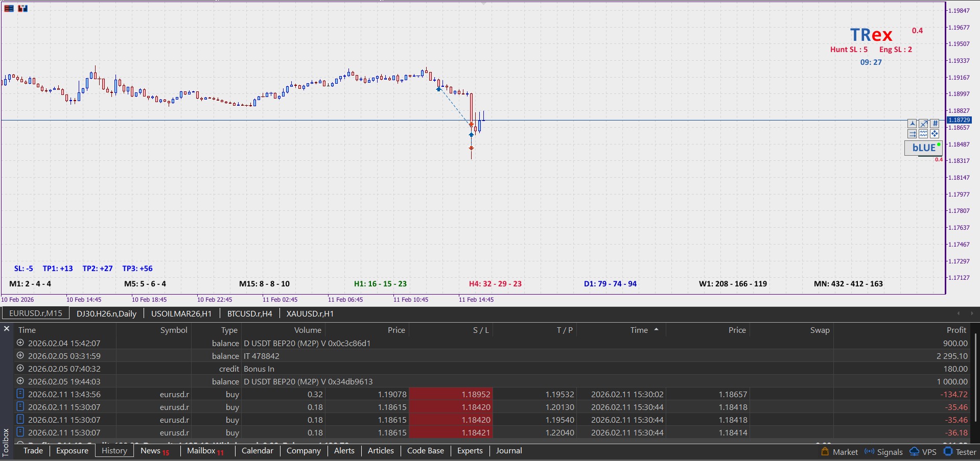Click the hash grid icon on chart panel
Screen dimensions: 980x461
click(x=935, y=124)
